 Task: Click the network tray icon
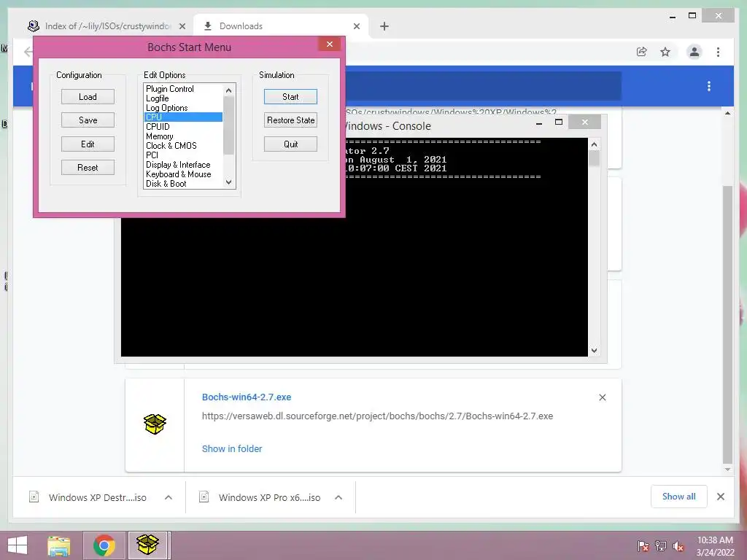pos(661,545)
